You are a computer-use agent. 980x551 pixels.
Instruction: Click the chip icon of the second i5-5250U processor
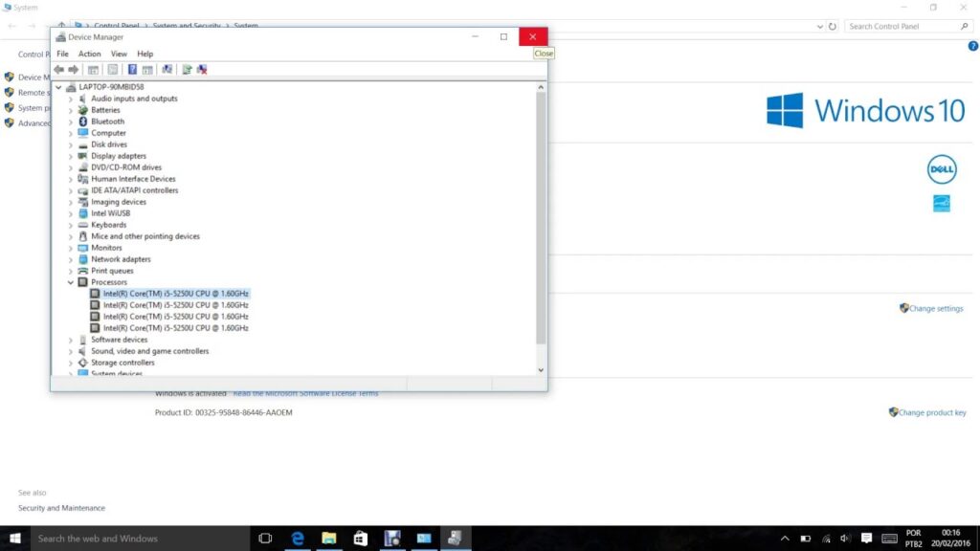(95, 305)
